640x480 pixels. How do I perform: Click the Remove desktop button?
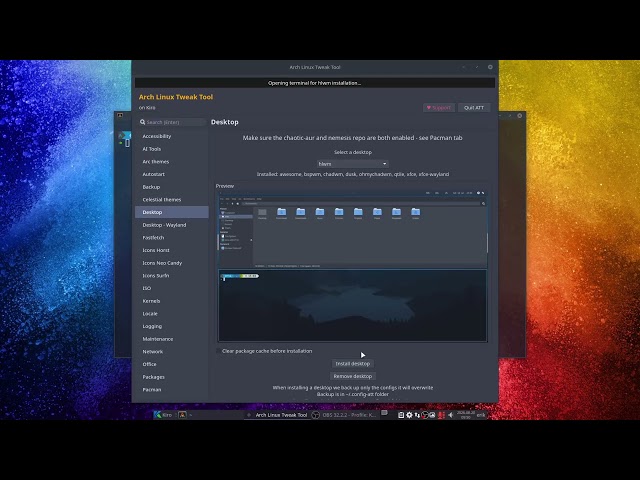[x=353, y=376]
